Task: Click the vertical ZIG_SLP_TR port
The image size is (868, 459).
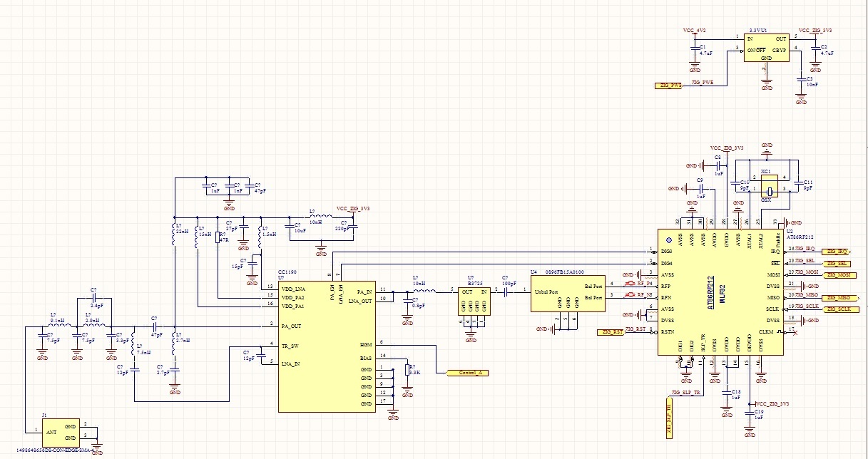Action: [x=670, y=416]
